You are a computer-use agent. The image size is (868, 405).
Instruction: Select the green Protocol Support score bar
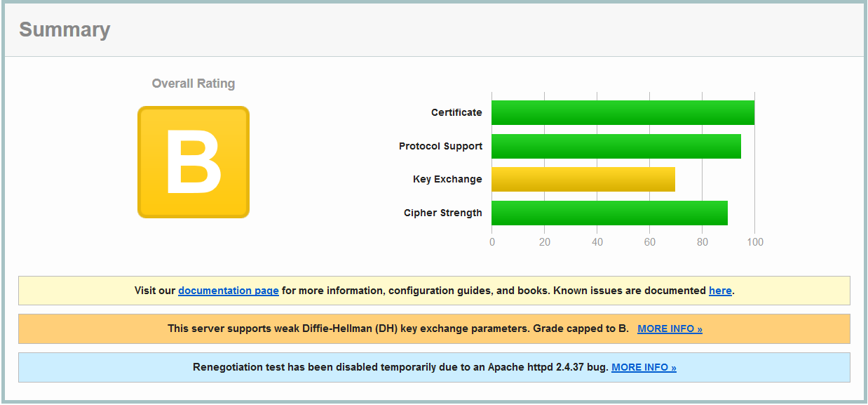click(616, 146)
